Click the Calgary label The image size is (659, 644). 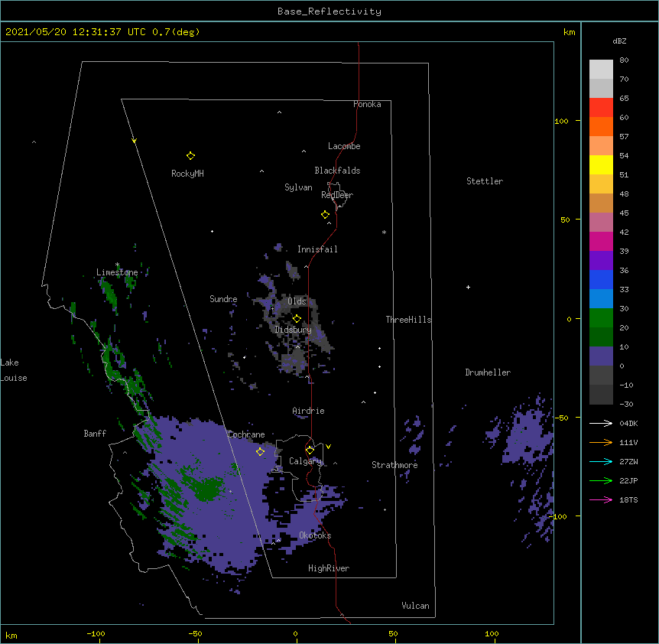coord(306,461)
